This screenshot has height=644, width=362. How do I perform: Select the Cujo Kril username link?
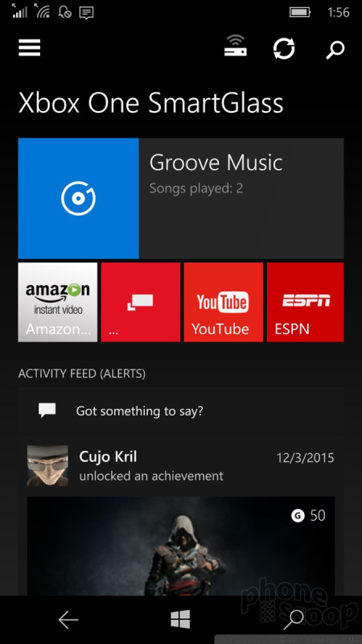[x=108, y=456]
